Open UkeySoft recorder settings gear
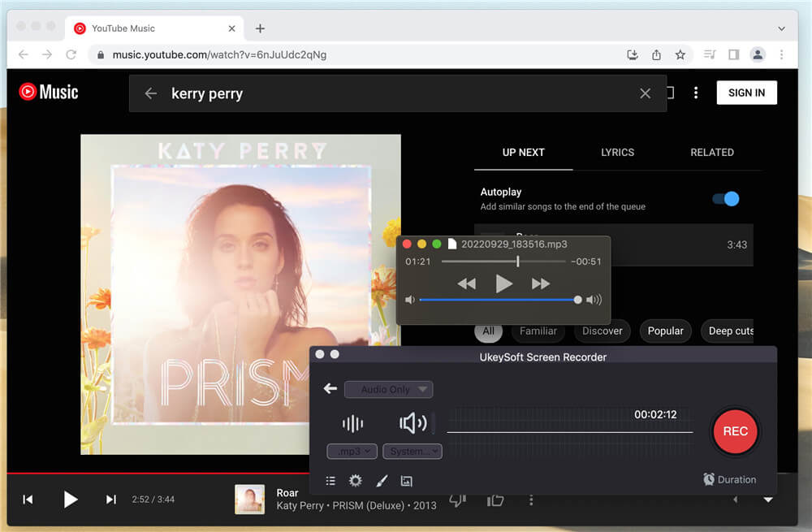The image size is (812, 532). point(355,481)
